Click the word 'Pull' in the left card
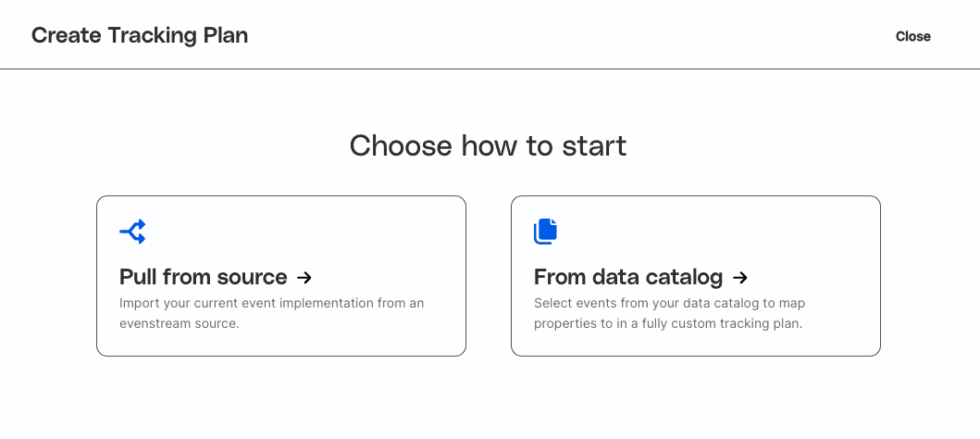Screen dimensions: 980x439 pyautogui.click(x=138, y=277)
